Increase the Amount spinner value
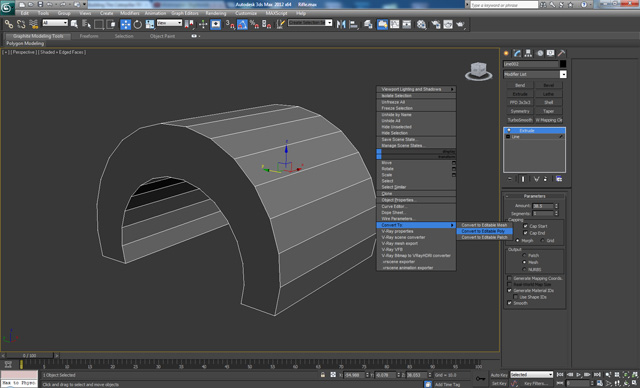Viewport: 640px width, 388px height. click(556, 204)
